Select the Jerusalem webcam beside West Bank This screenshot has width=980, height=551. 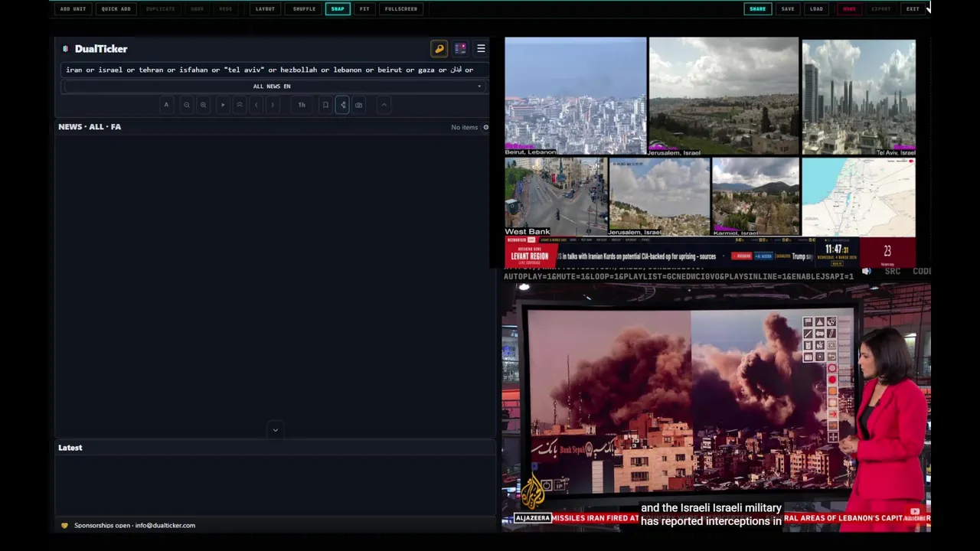pos(659,197)
